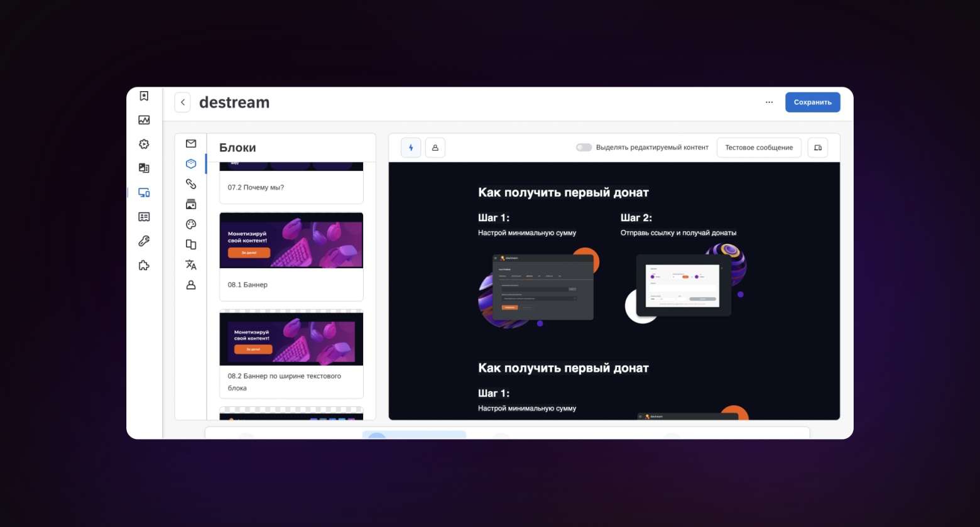This screenshot has width=980, height=527.
Task: Select the banner thumbnail above '08.2 Баннер по ширине'
Action: (x=291, y=338)
